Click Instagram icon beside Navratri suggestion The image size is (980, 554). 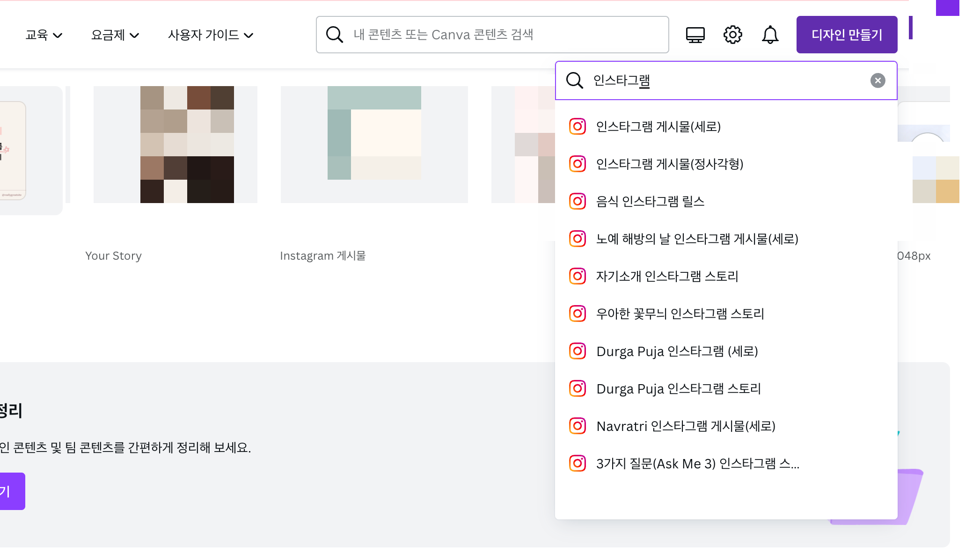(x=577, y=426)
